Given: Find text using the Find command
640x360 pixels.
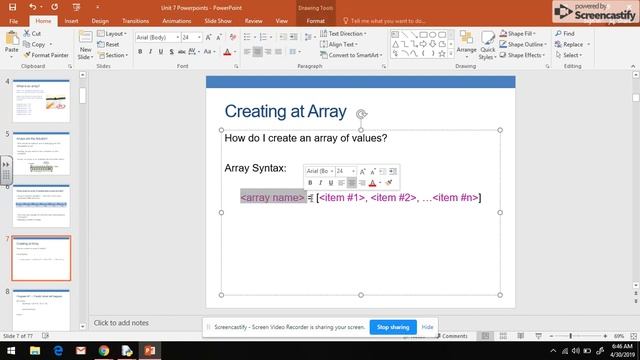Looking at the screenshot, I should coord(565,33).
